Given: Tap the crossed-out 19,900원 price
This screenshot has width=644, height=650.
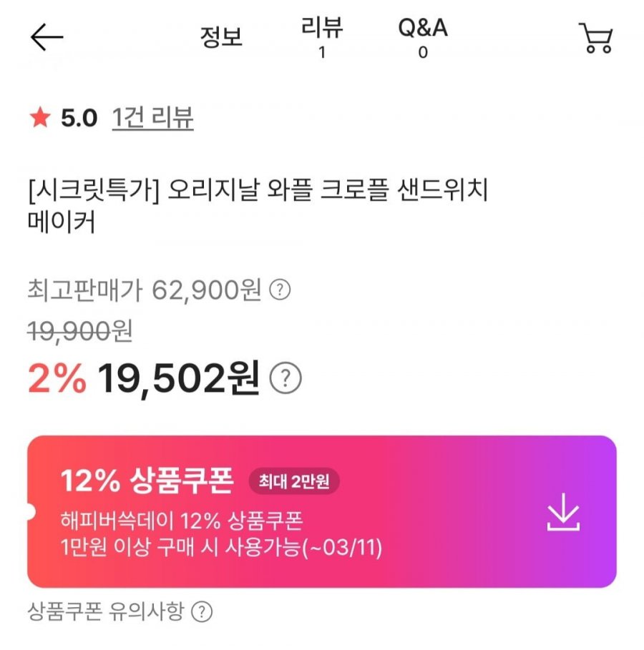Looking at the screenshot, I should tap(79, 330).
